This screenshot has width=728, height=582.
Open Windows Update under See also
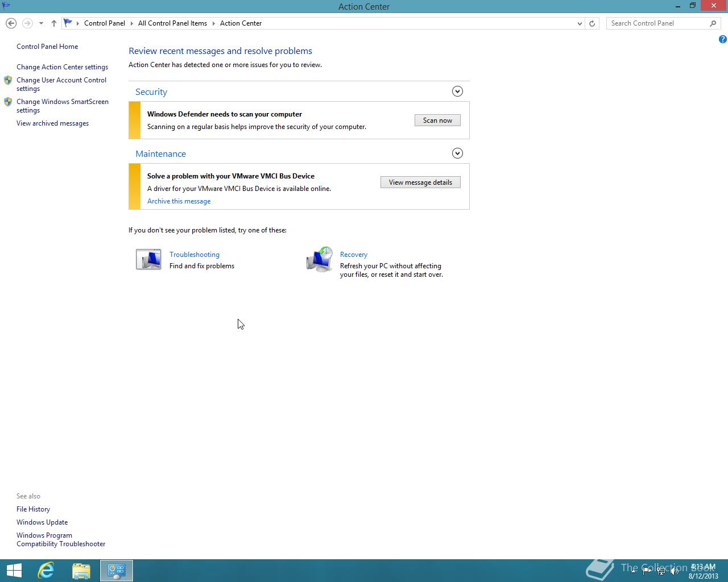click(x=42, y=522)
